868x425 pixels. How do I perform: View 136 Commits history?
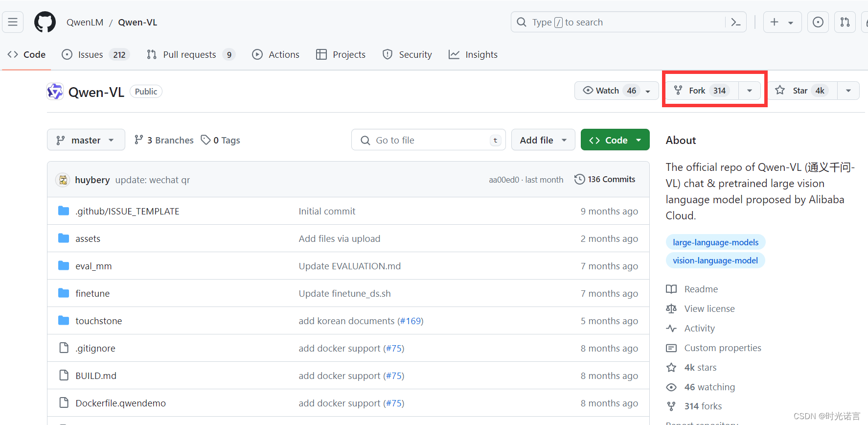tap(605, 179)
